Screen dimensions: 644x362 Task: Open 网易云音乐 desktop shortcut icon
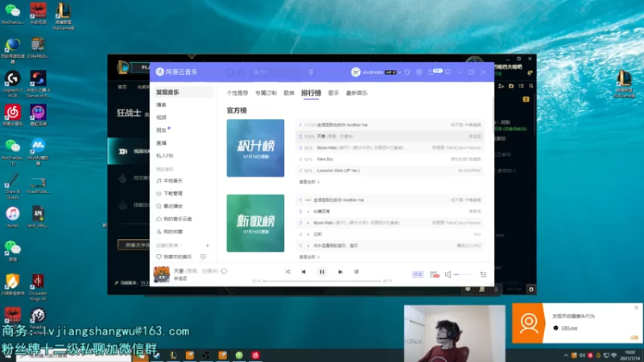pos(13,115)
